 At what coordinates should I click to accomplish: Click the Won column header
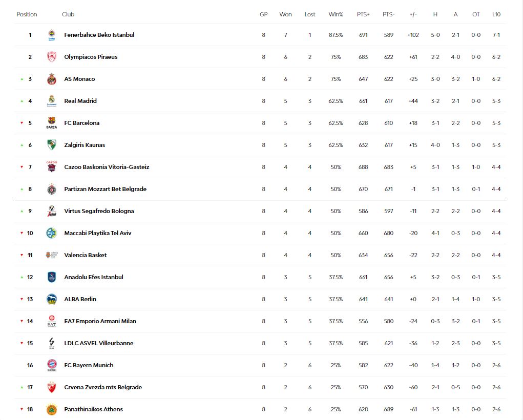pos(285,14)
